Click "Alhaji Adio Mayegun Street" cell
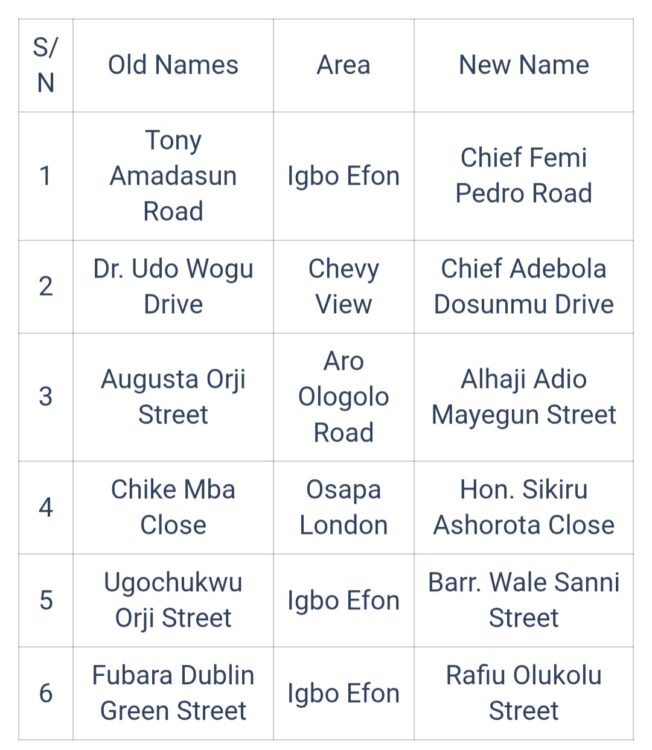 pyautogui.click(x=523, y=397)
